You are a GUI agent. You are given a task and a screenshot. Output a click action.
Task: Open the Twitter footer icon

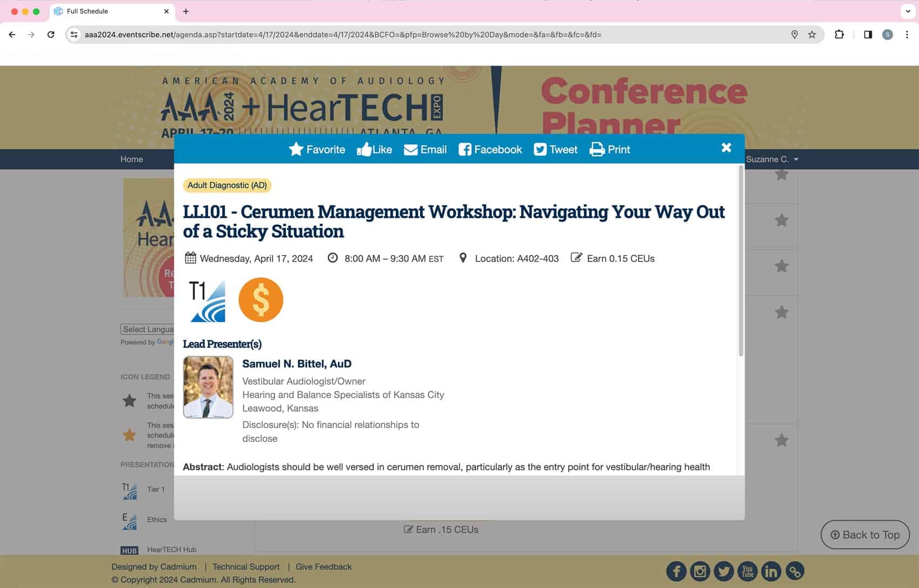pyautogui.click(x=724, y=571)
